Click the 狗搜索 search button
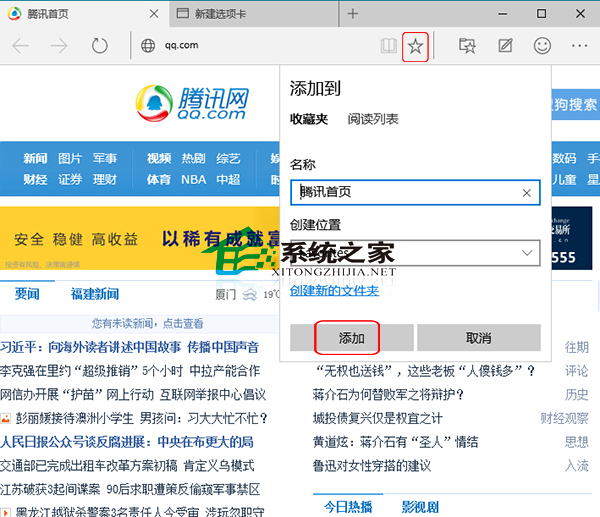The height and width of the screenshot is (517, 600). tap(576, 104)
